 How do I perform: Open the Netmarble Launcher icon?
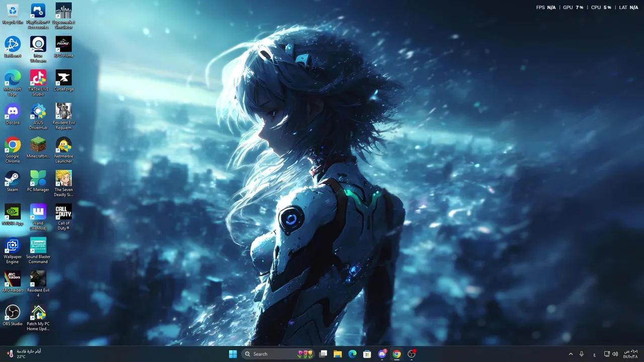[x=63, y=150]
